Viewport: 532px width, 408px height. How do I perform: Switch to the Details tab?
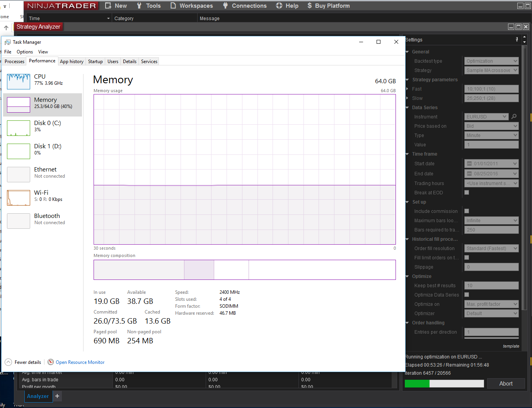pyautogui.click(x=130, y=62)
